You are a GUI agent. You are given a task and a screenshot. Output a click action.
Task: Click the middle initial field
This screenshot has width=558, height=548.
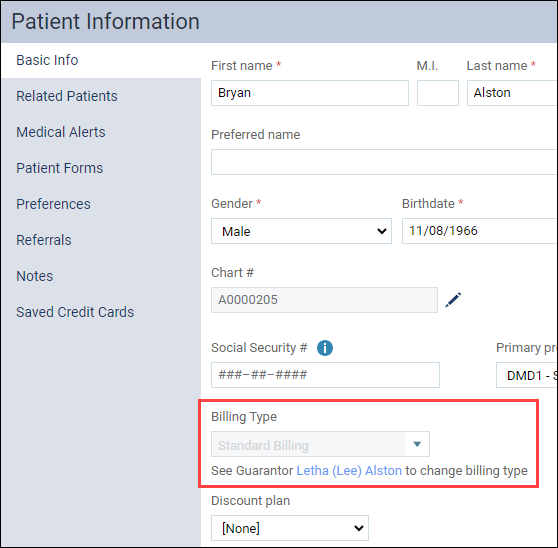(438, 93)
